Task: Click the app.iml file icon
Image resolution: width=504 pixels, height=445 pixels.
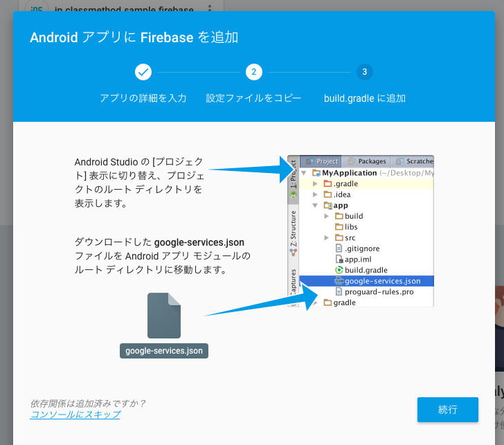Action: (339, 259)
